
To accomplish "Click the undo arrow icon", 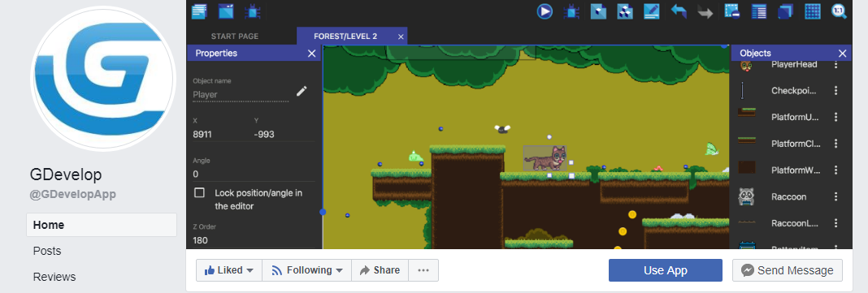I will pos(679,11).
